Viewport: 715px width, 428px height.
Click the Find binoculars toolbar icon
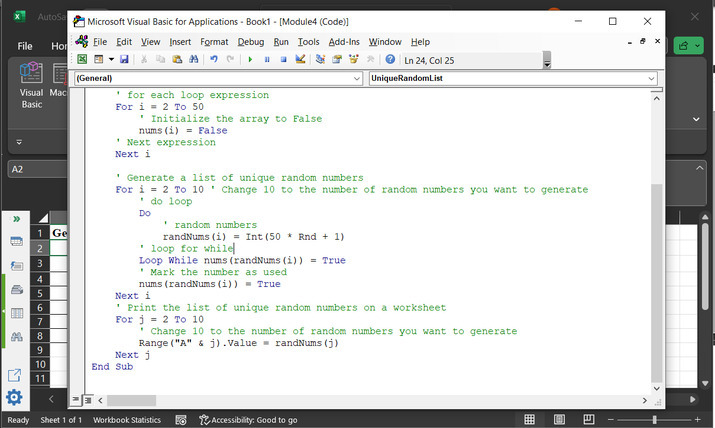(x=194, y=59)
